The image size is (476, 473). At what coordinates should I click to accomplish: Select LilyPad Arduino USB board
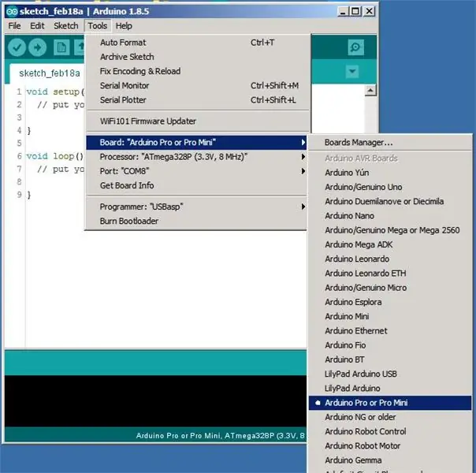coord(390,374)
